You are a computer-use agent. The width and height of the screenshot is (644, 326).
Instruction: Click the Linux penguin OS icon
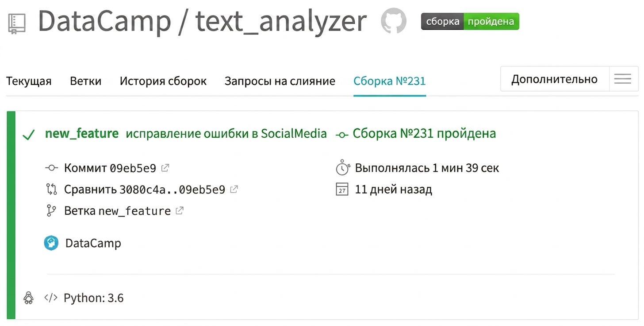28,298
